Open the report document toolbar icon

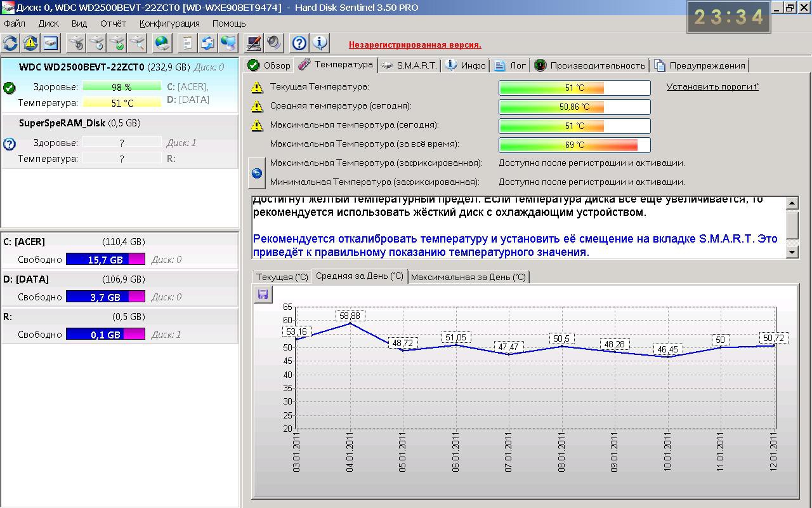(x=188, y=43)
